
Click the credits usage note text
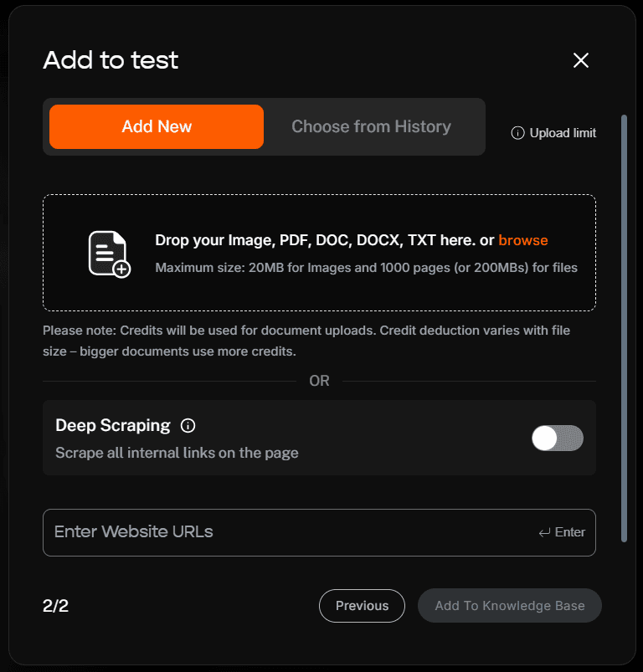pos(318,341)
